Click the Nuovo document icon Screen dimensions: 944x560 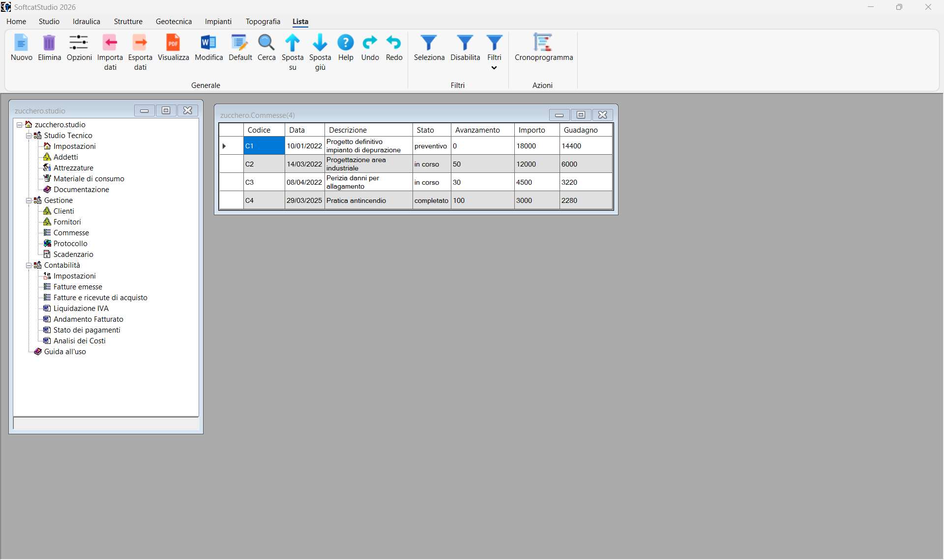click(x=21, y=43)
